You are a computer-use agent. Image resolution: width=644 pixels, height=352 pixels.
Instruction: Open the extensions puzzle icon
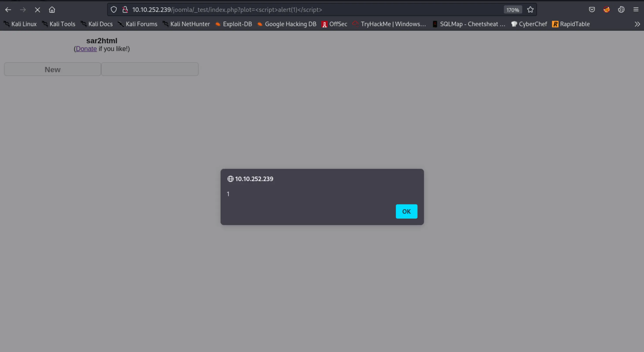pos(621,10)
